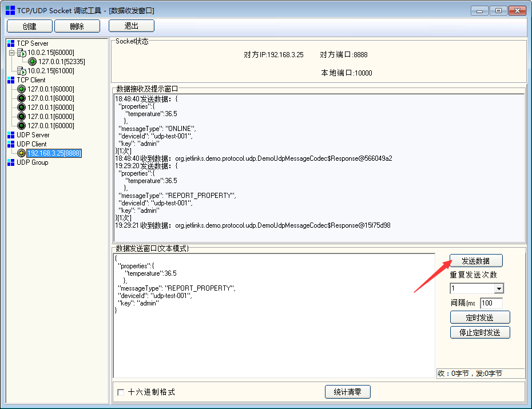The image size is (532, 409).
Task: Click the TCP Server node icon
Action: [11, 43]
